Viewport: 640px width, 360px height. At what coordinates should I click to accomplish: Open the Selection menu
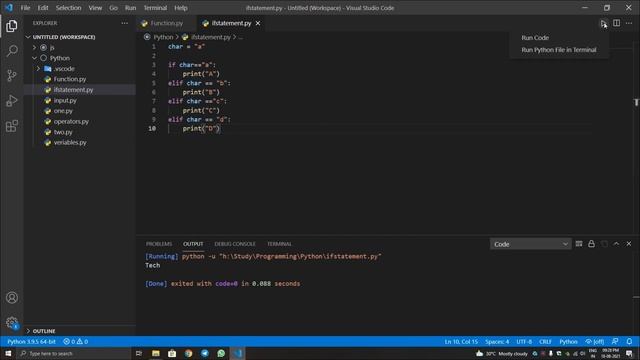click(69, 8)
